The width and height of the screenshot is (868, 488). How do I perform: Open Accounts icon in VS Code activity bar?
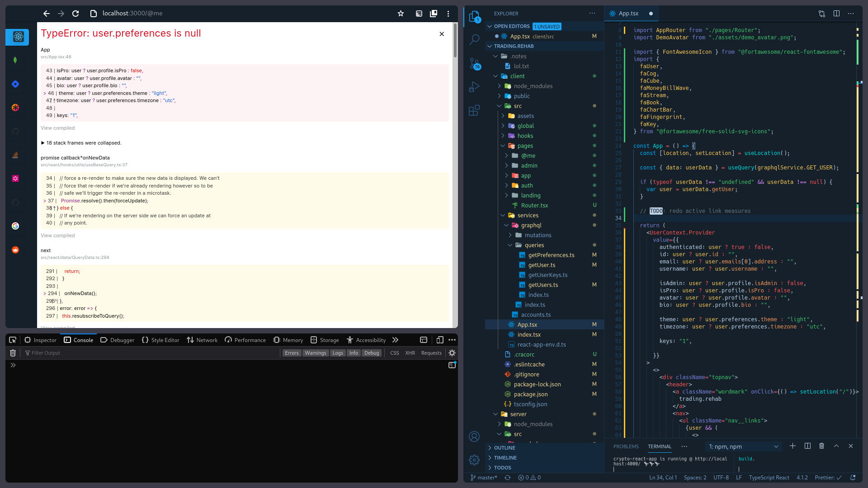(x=474, y=436)
